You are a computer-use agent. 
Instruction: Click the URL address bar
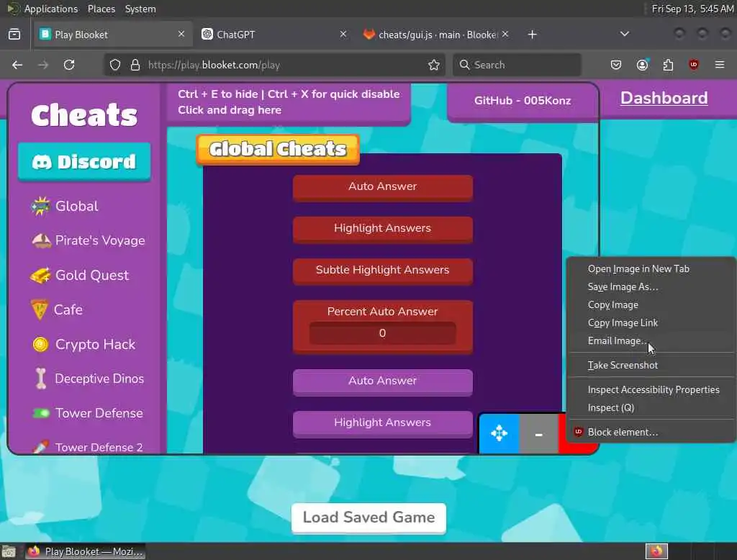(x=282, y=65)
